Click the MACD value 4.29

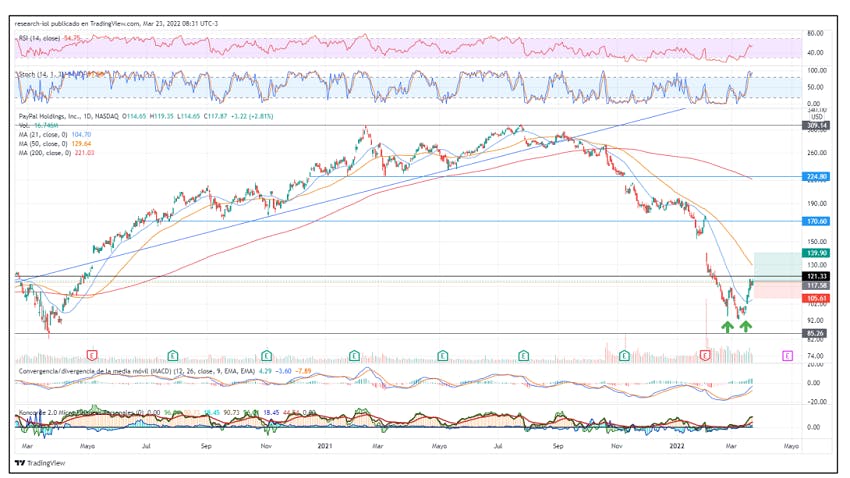(265, 371)
